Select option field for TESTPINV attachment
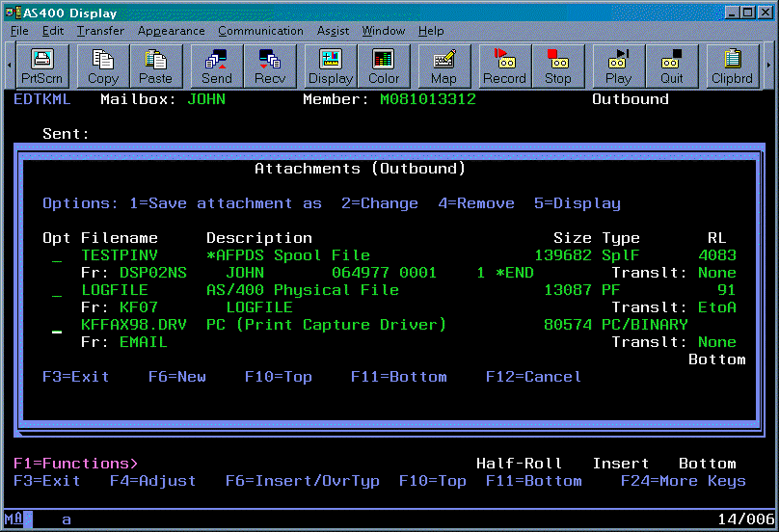Viewport: 779px width, 532px height. [x=57, y=256]
